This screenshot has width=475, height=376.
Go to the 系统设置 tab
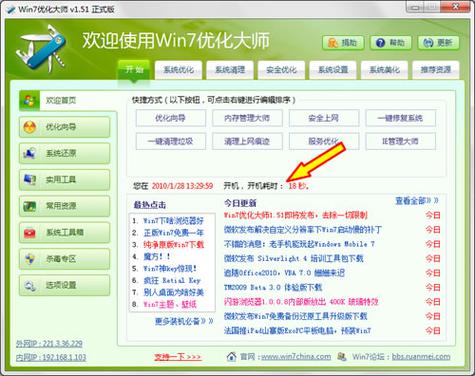(x=333, y=70)
